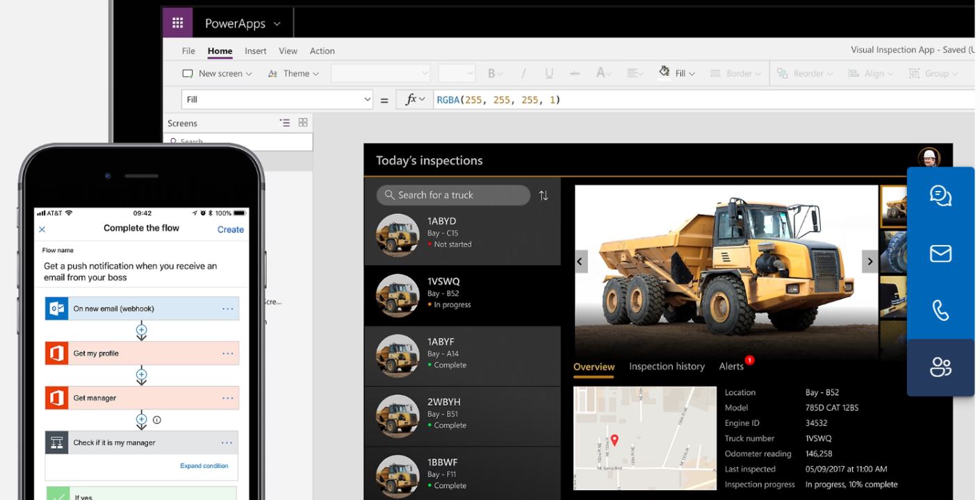Open the Reorder dropdown

tap(804, 73)
